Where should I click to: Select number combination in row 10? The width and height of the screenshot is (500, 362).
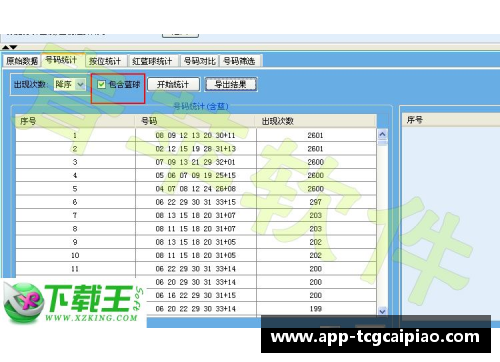196,255
